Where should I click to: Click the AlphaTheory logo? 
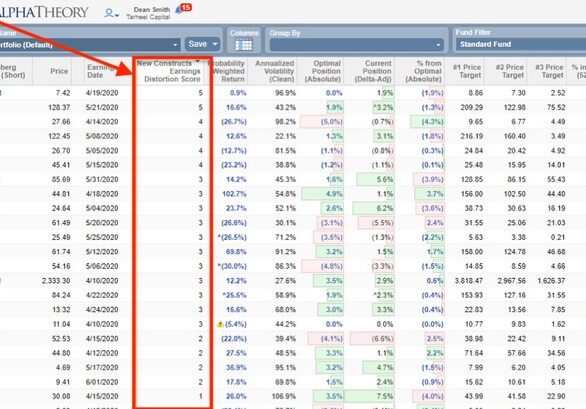pos(44,12)
